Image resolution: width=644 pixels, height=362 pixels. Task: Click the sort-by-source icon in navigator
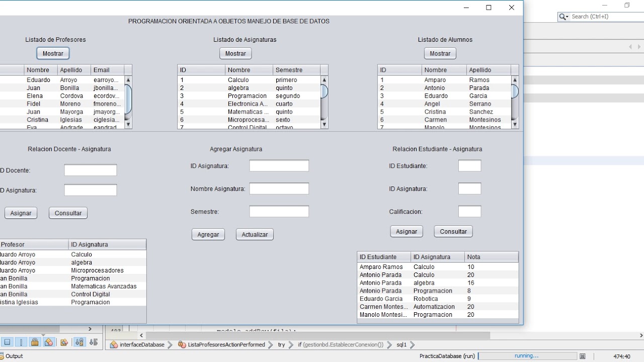(x=94, y=342)
